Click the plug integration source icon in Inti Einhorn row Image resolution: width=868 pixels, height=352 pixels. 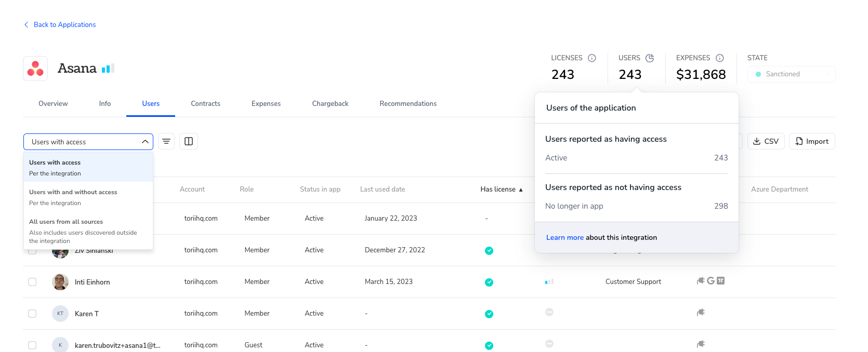click(x=701, y=281)
